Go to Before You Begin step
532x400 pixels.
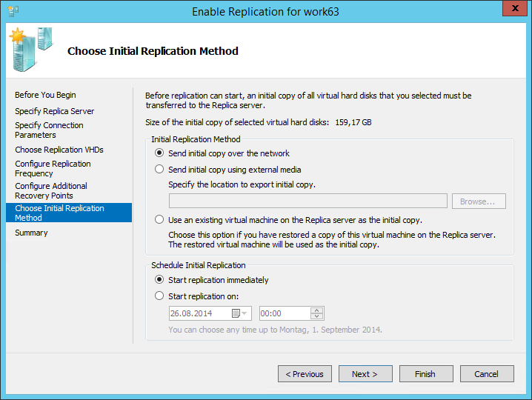click(45, 95)
